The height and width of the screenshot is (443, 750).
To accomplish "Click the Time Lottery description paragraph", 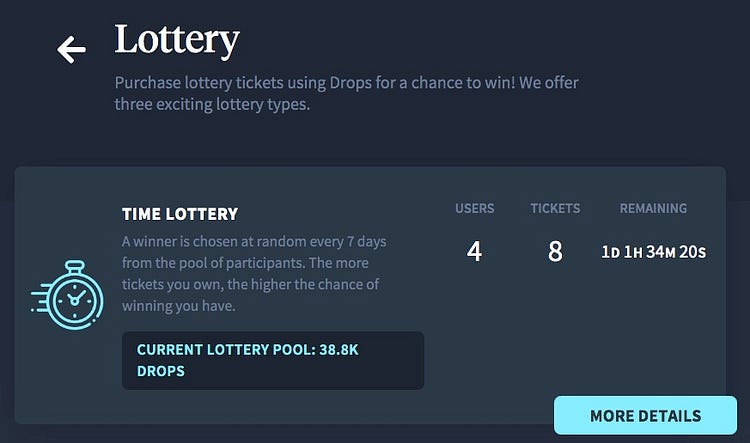I will (254, 274).
